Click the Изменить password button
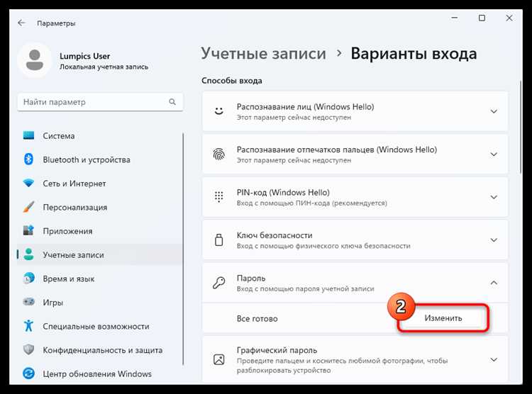The image size is (532, 394). pyautogui.click(x=443, y=318)
